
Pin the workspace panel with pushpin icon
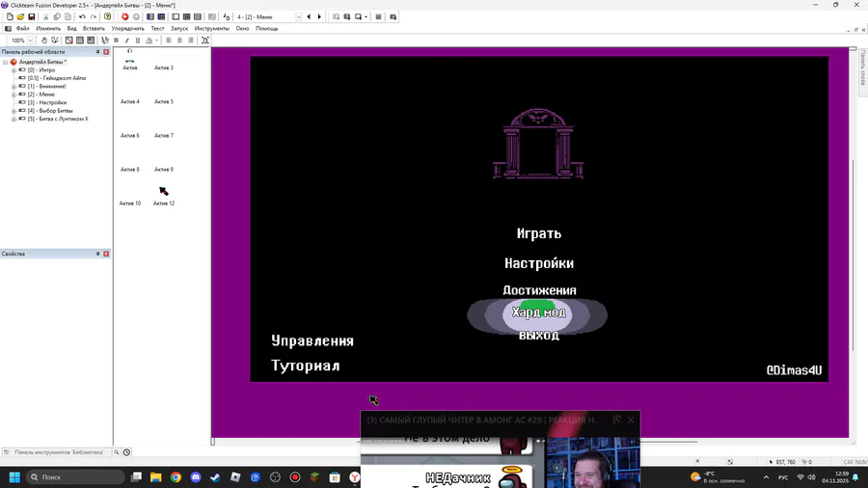click(97, 52)
